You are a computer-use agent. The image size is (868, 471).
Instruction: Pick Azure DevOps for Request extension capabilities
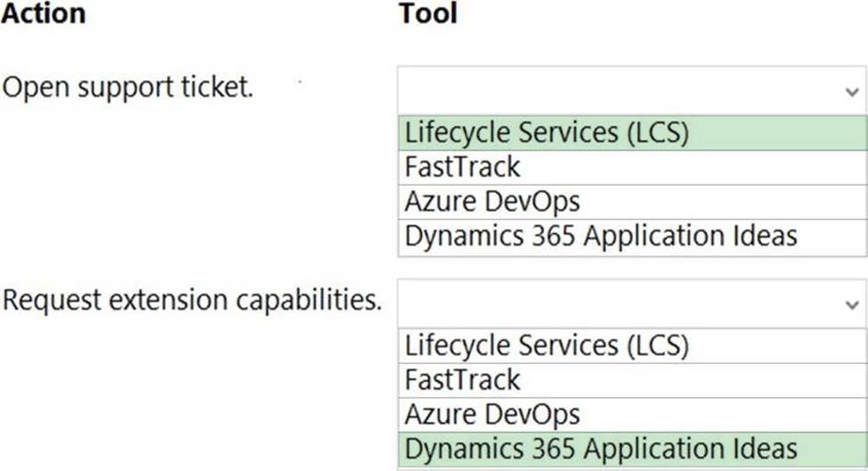pyautogui.click(x=632, y=415)
